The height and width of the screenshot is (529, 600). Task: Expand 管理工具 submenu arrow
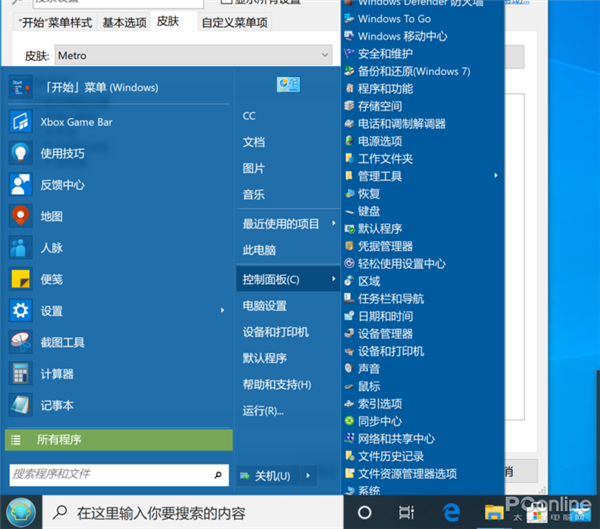click(496, 176)
